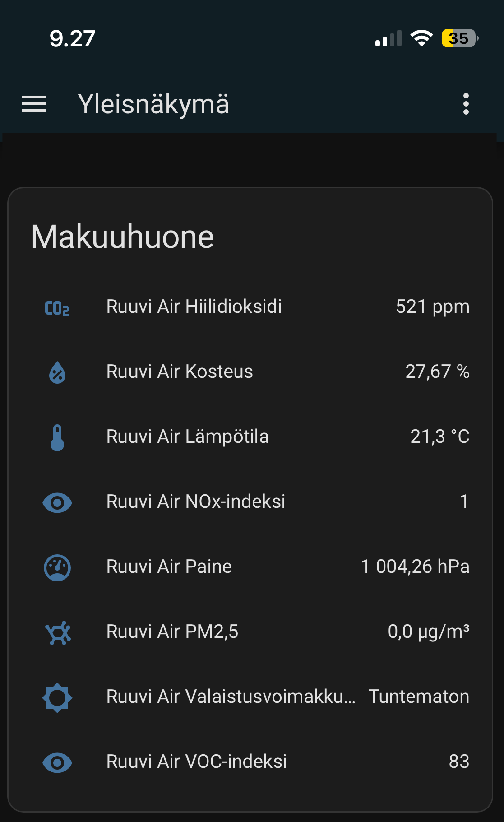Open Ruuvi Air Hiilidioksidi entity details
This screenshot has width=504, height=822.
click(194, 307)
